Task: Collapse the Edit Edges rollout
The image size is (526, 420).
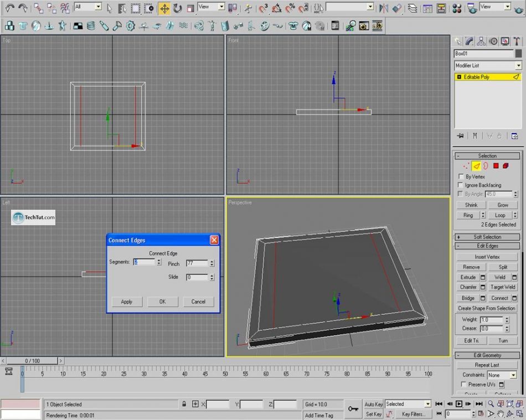Action: click(x=487, y=246)
